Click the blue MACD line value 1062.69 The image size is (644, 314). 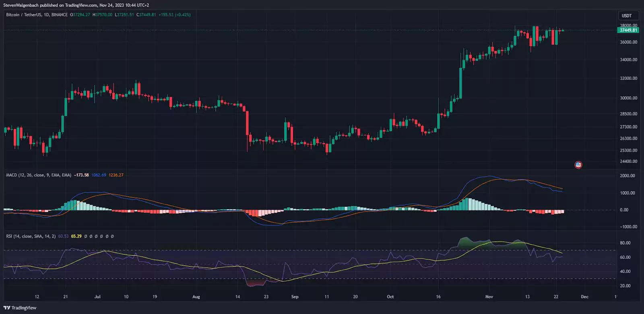pos(99,175)
